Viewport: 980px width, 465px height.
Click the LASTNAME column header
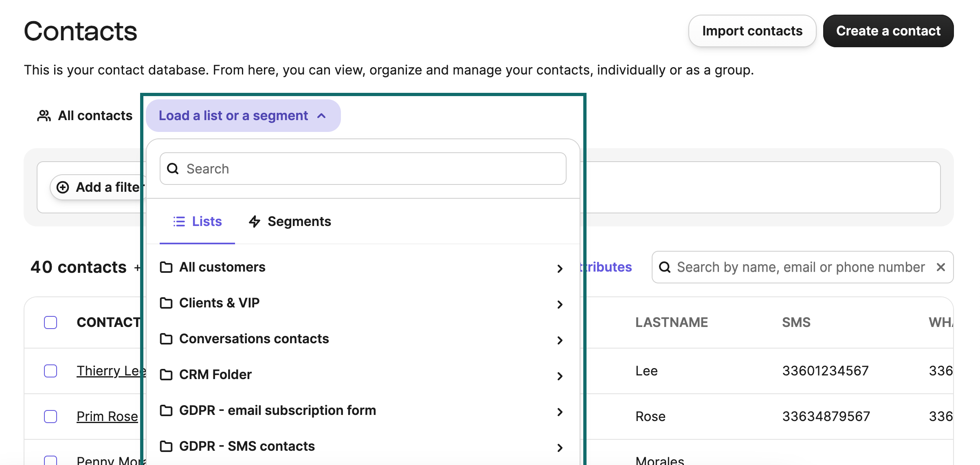672,322
